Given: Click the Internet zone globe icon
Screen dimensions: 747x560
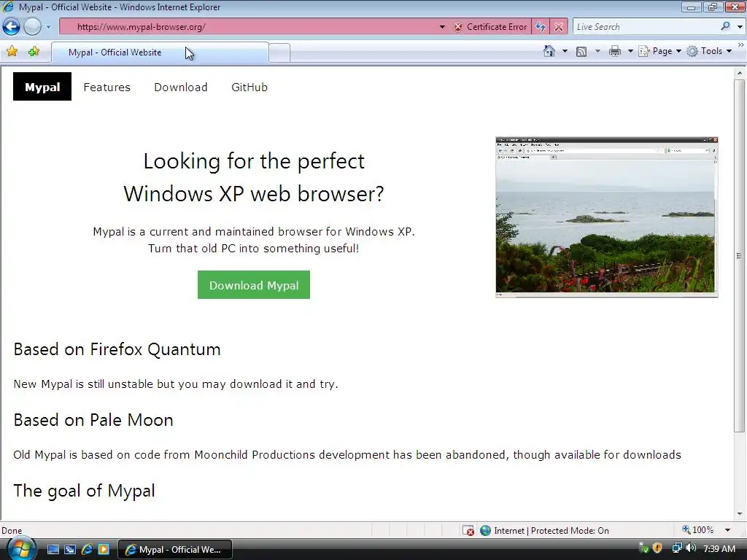Looking at the screenshot, I should point(485,531).
